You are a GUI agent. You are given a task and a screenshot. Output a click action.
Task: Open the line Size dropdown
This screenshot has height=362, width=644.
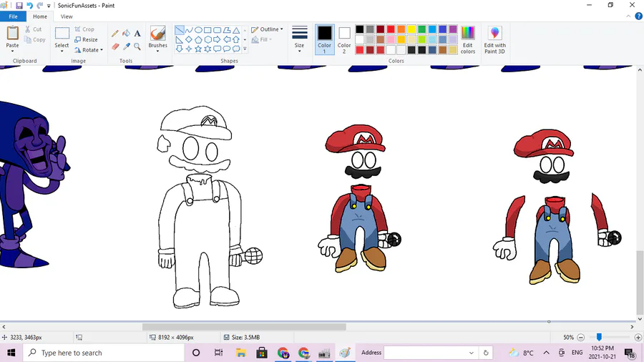coord(299,39)
